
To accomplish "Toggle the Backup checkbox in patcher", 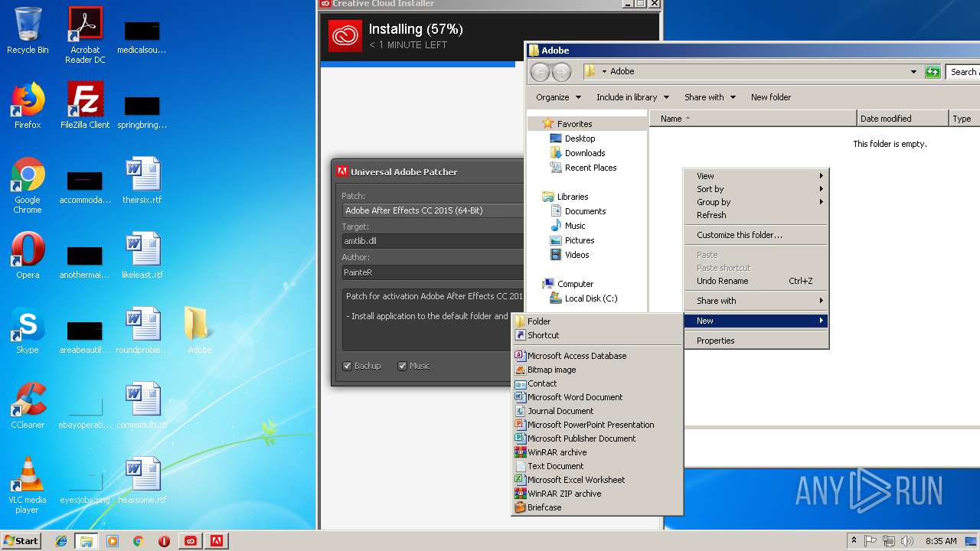I will pyautogui.click(x=348, y=366).
